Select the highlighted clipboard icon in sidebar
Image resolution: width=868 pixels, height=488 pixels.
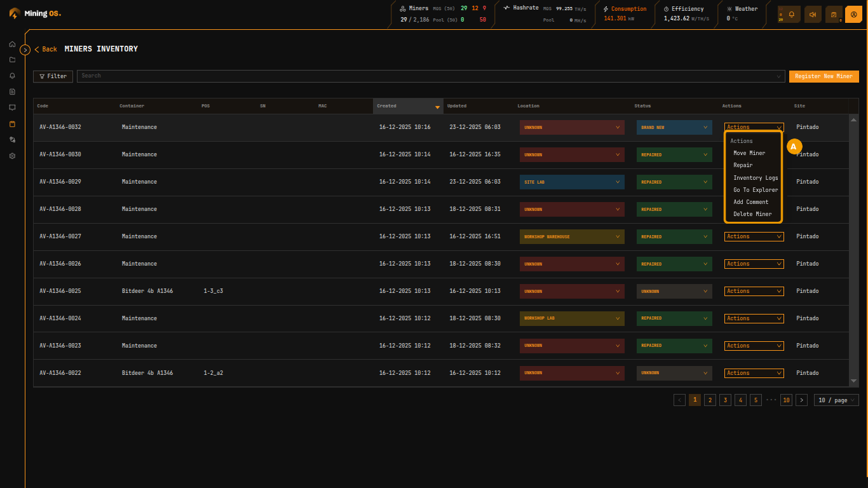coord(11,124)
